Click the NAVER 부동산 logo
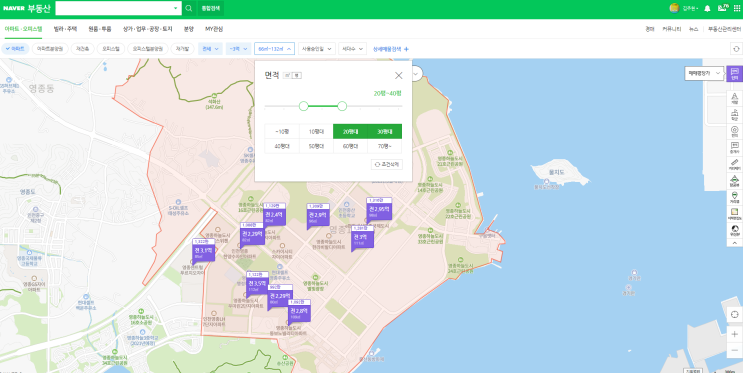743x373 pixels. coord(26,8)
